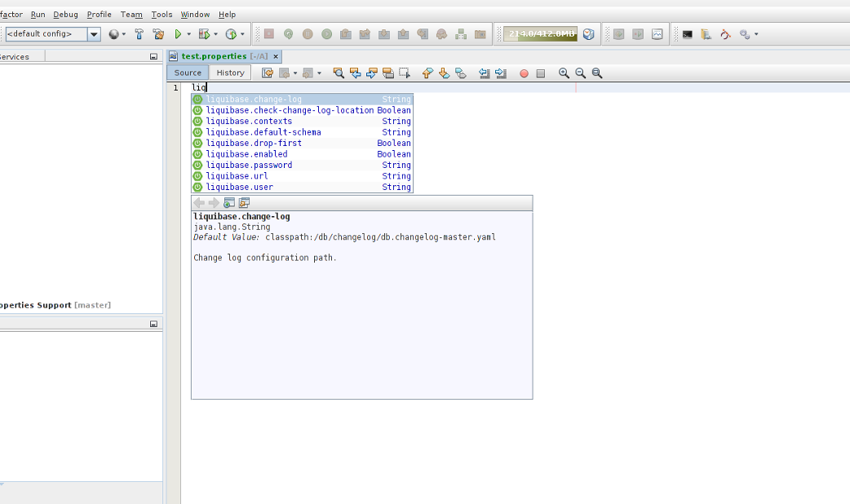
Task: Open the Back navigation dropdown arrow
Action: point(296,73)
